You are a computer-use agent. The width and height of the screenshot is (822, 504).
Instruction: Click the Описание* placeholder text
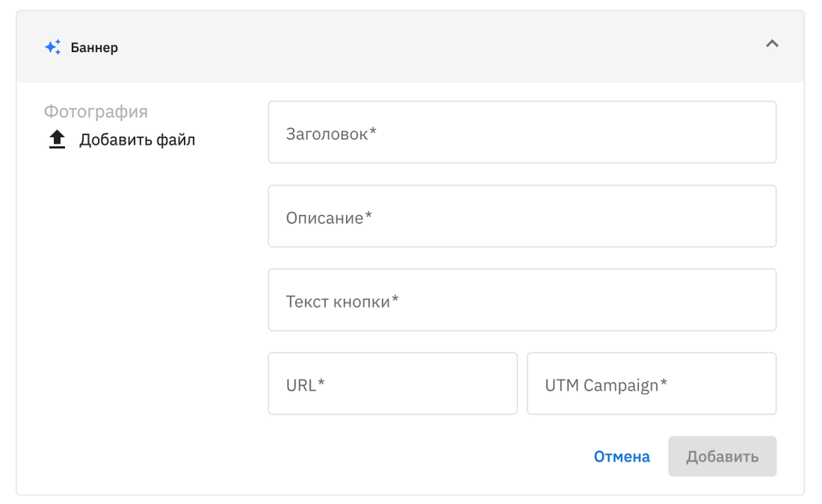329,217
